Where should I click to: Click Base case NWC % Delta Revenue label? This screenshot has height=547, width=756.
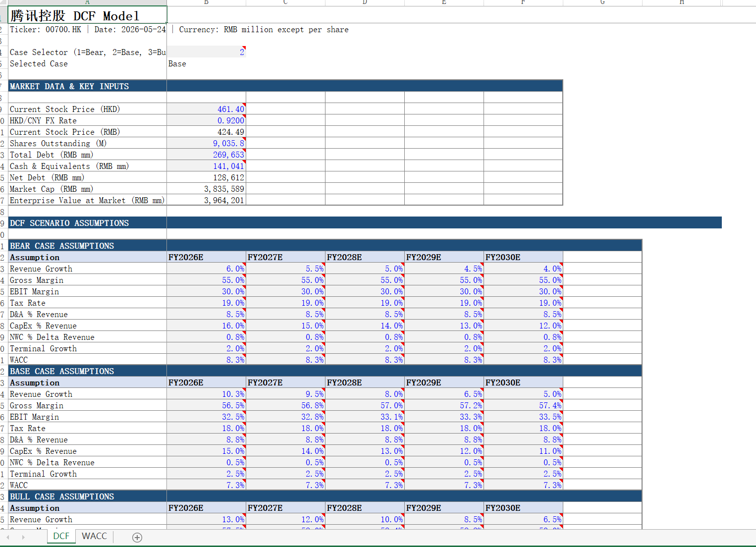88,462
